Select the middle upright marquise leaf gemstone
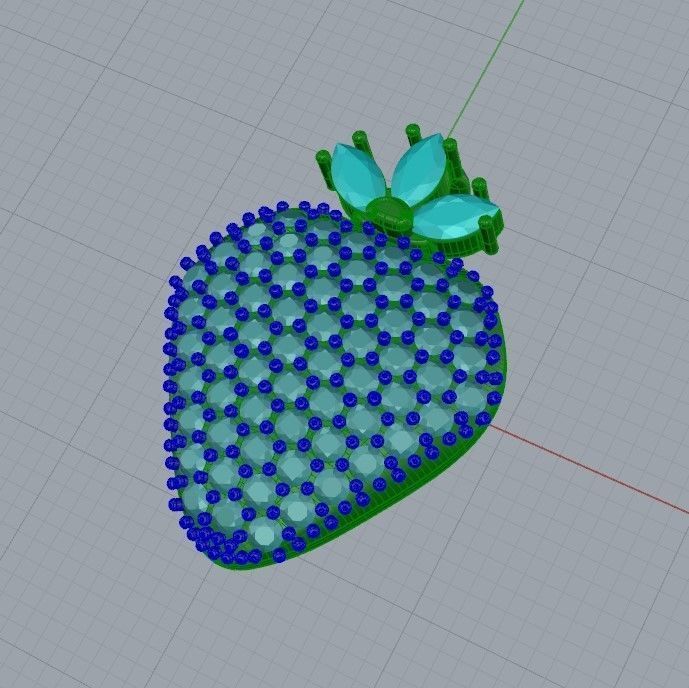 [419, 169]
